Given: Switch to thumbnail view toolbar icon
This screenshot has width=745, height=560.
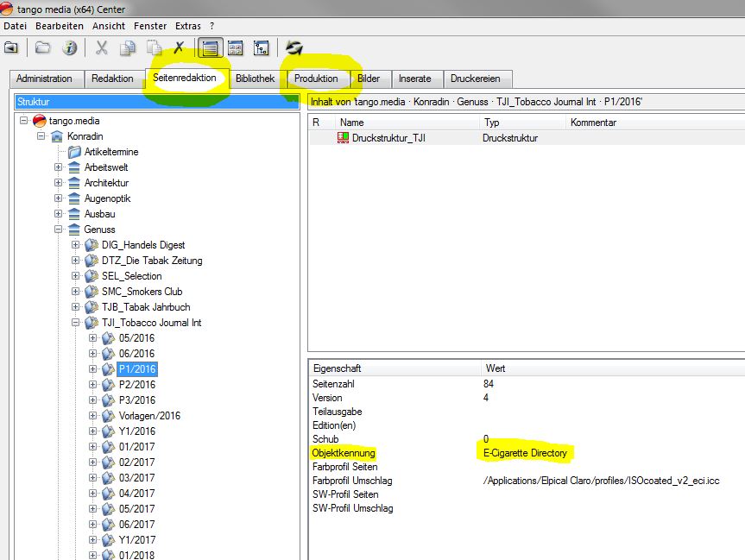Looking at the screenshot, I should click(x=235, y=48).
